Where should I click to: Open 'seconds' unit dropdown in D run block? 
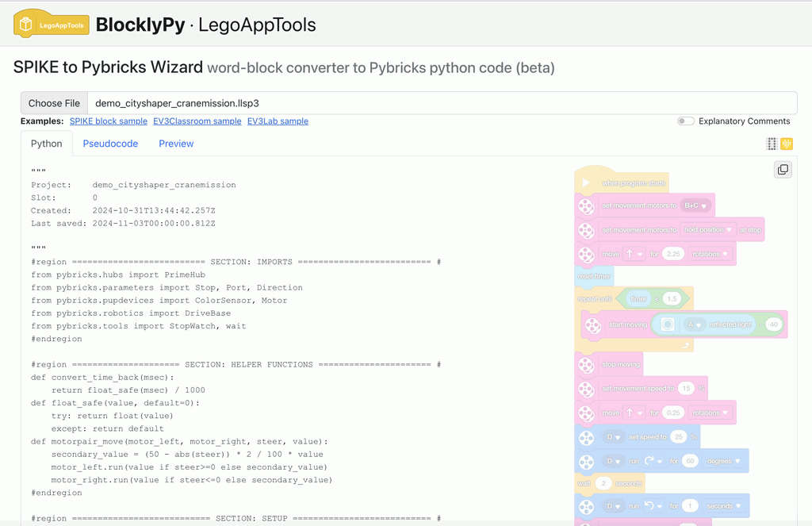coord(723,506)
